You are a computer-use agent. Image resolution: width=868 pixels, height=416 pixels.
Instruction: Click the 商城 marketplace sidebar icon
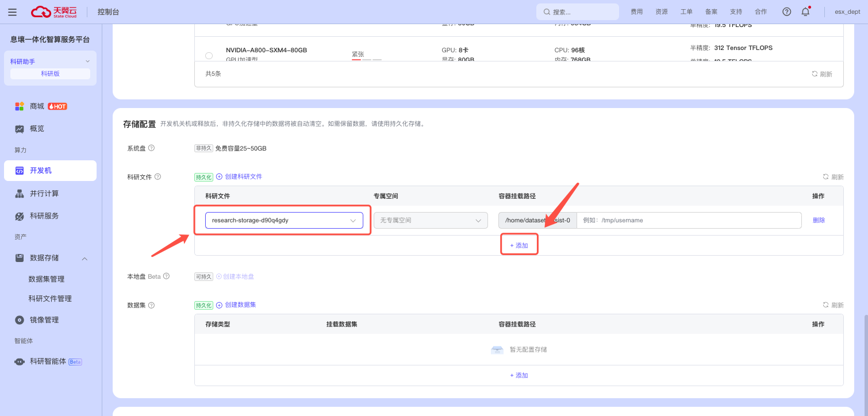[x=20, y=106]
